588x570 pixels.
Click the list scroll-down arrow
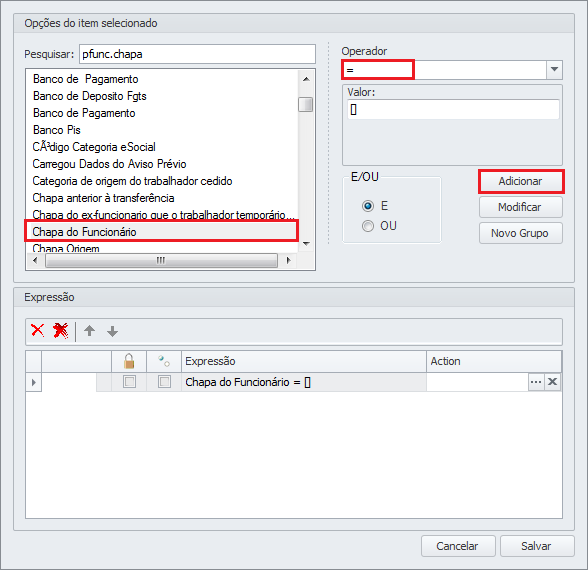[306, 244]
